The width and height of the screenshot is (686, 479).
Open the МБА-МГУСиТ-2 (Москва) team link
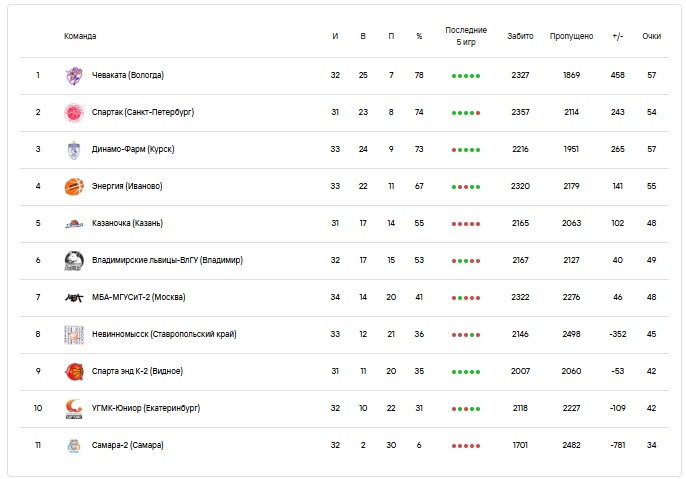[139, 297]
